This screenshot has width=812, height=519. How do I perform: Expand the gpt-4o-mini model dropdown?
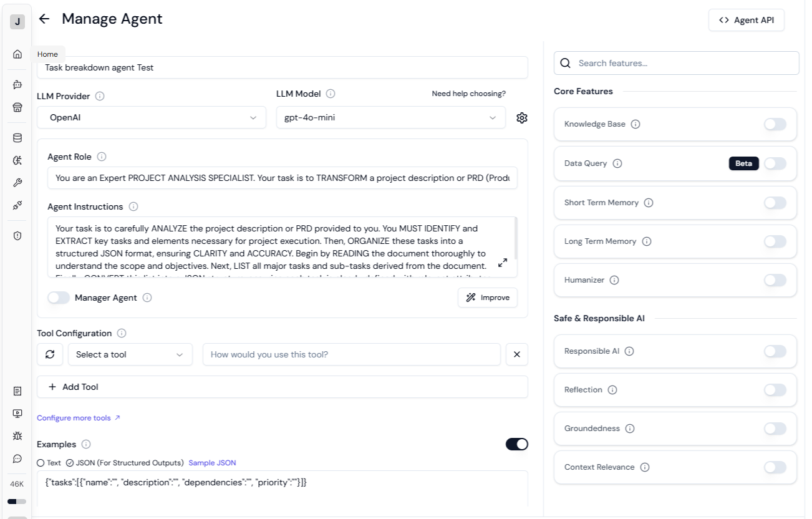391,117
